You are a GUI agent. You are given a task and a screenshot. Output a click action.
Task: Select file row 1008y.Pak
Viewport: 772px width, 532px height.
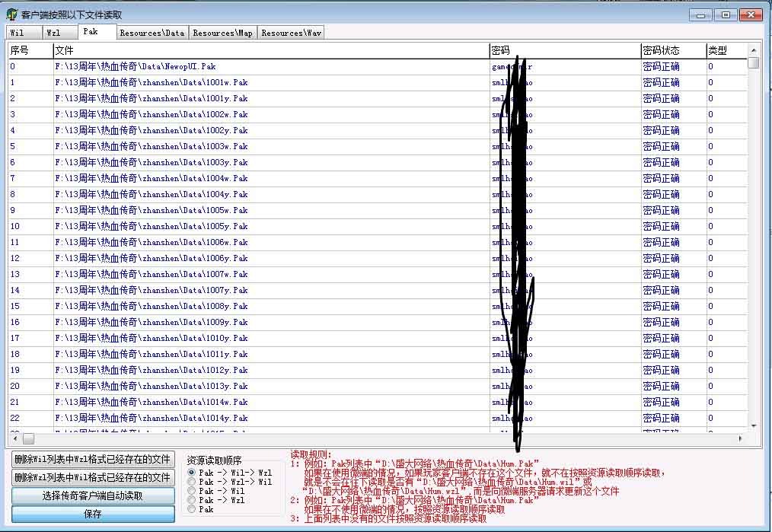378,307
